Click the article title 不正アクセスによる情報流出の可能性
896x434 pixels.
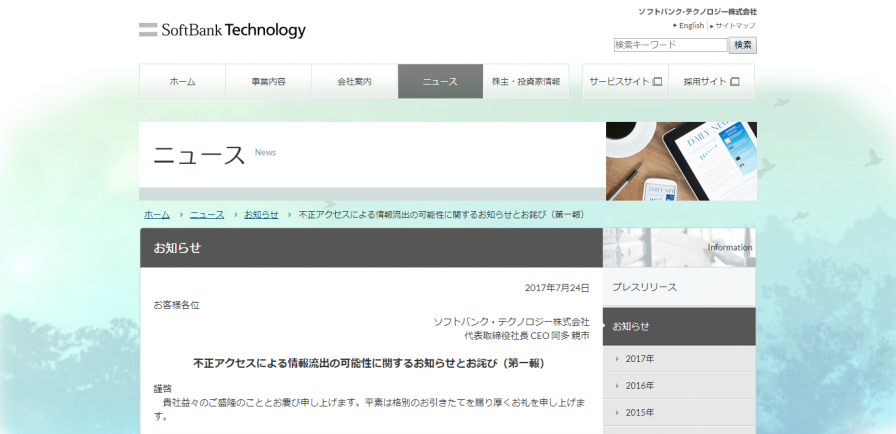(x=369, y=363)
